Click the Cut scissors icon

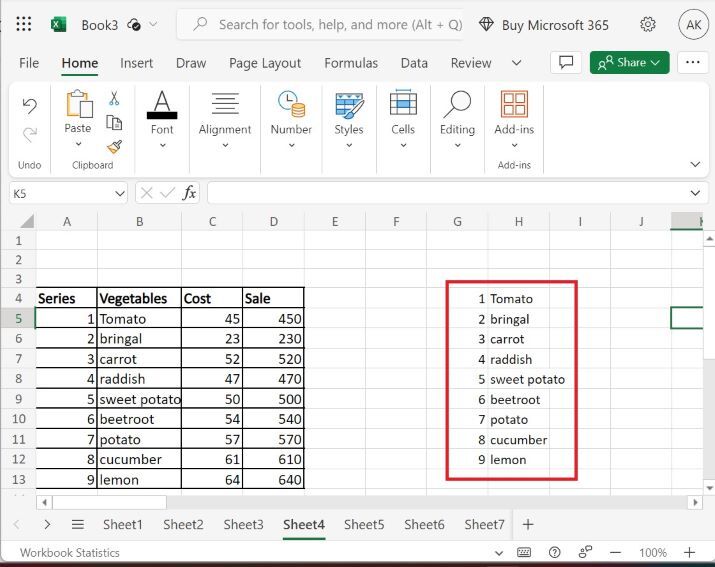(114, 98)
